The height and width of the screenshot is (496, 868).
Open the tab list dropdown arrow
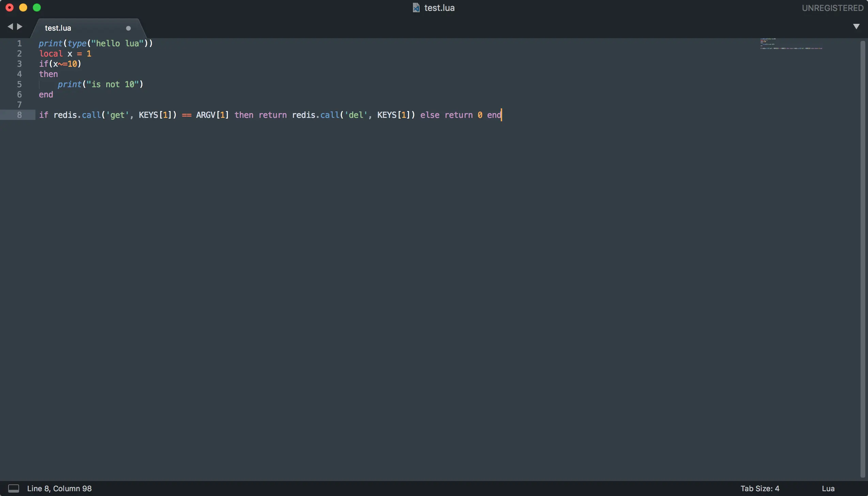click(x=856, y=27)
